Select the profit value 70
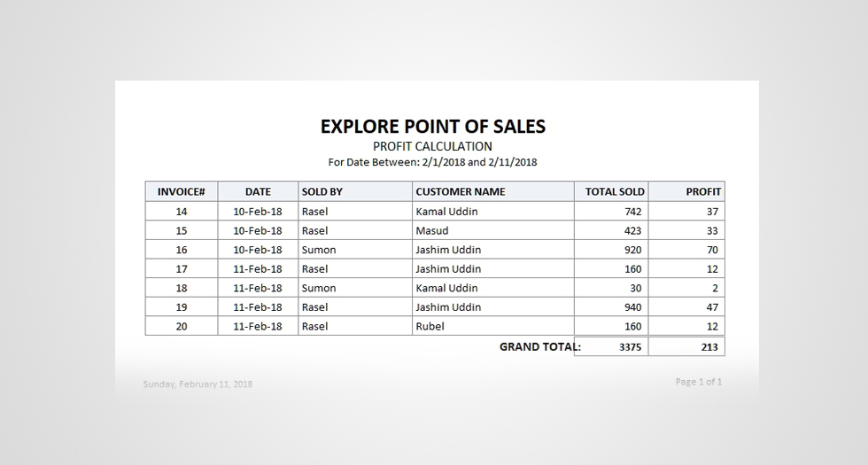This screenshot has width=868, height=465. tap(712, 250)
